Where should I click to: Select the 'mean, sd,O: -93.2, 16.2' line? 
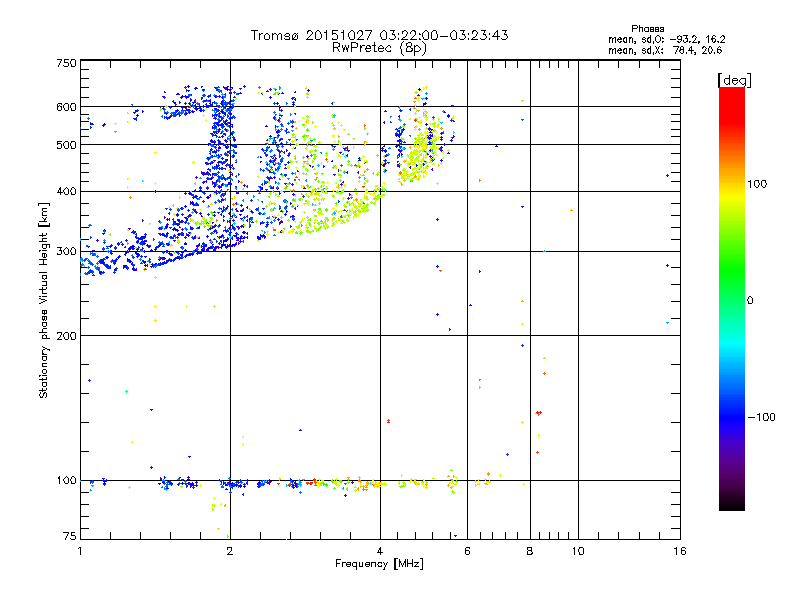pos(666,39)
